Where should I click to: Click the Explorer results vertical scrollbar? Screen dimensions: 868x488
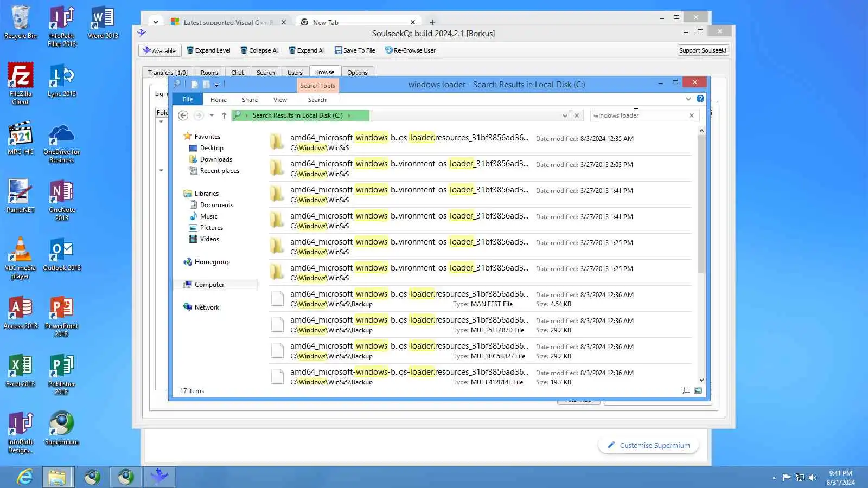701,204
